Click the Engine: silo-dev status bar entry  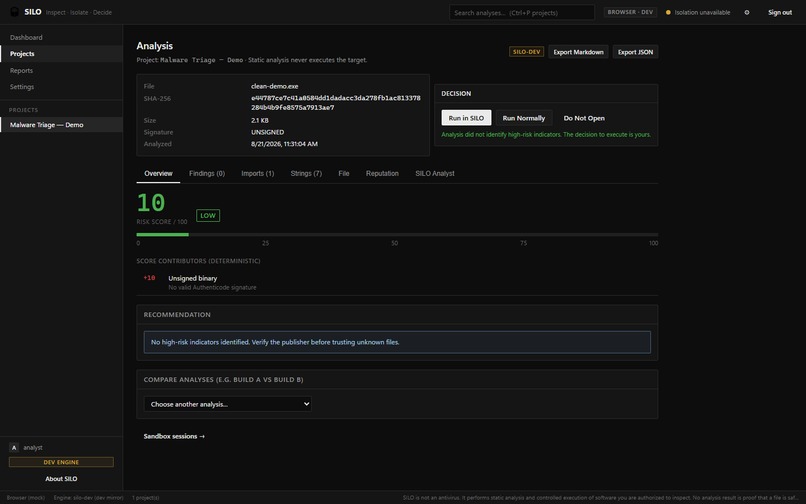tap(88, 498)
